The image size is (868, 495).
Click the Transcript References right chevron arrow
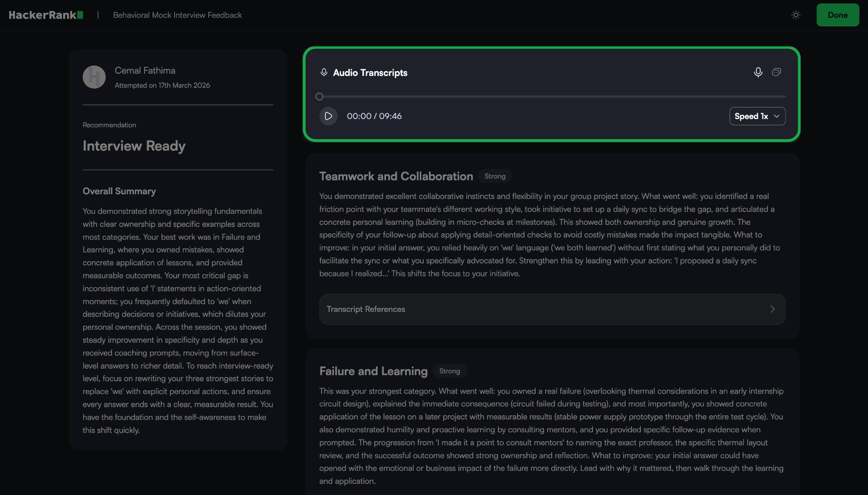(772, 309)
